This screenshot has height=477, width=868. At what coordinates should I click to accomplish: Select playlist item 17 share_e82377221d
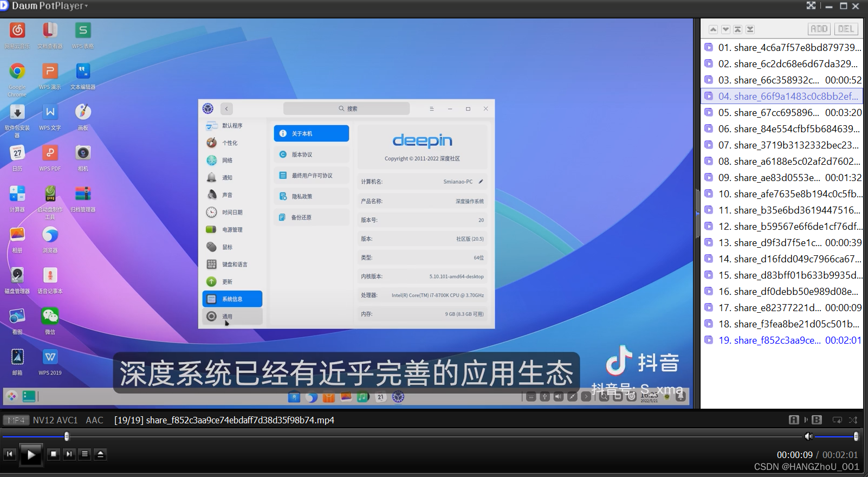click(782, 307)
